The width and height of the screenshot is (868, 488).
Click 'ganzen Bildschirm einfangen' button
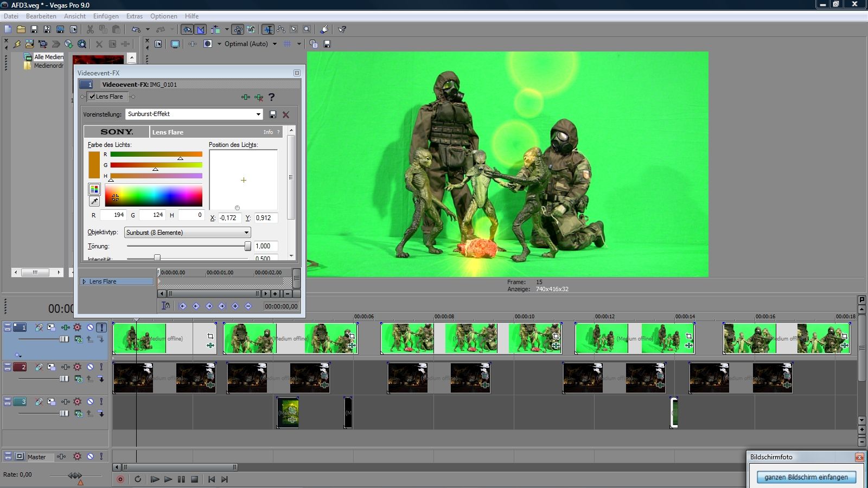click(806, 477)
